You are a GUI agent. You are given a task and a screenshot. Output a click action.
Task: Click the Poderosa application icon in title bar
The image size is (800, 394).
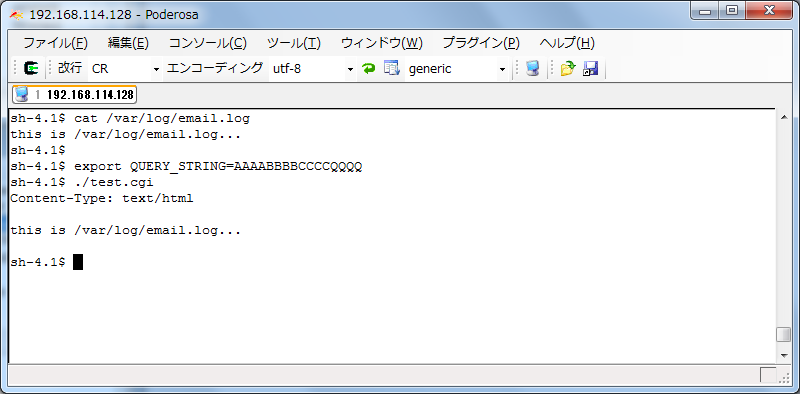(16, 15)
